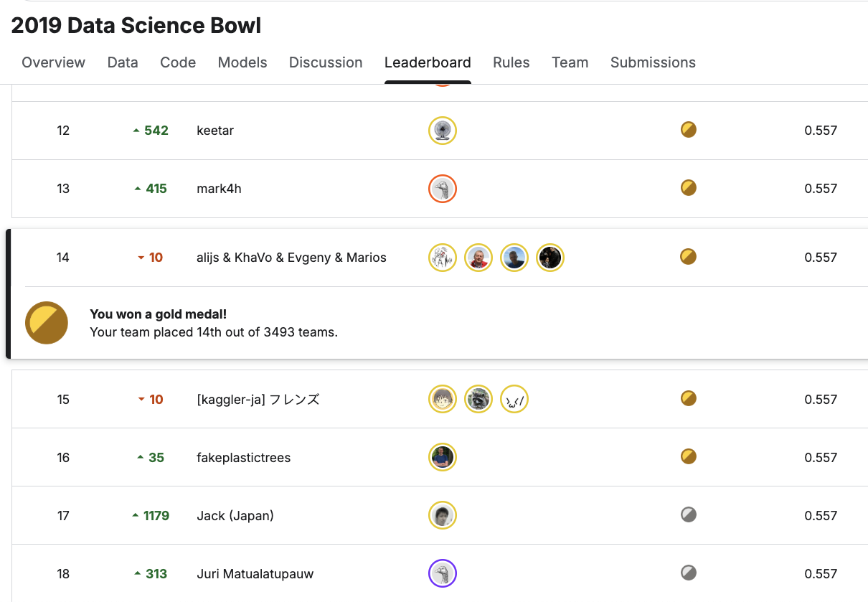Click silver medal icon in Jack (Japan) row

(689, 514)
